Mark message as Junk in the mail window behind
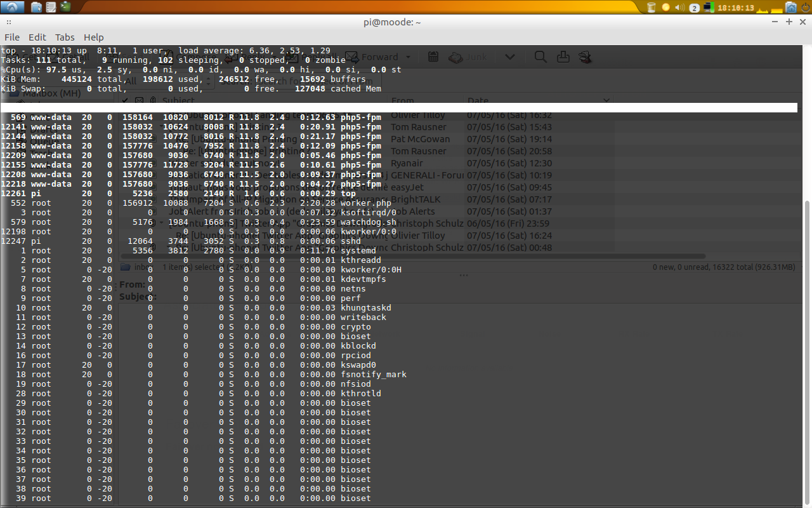Viewport: 812px width, 508px height. click(x=468, y=57)
